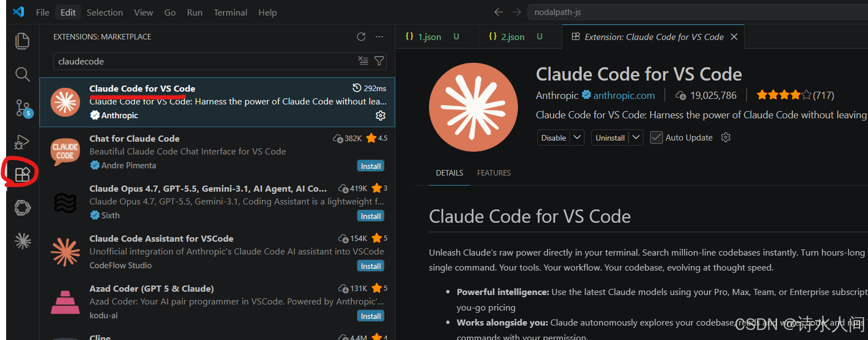Click the verified badge beside anthropic.com
Image resolution: width=868 pixels, height=340 pixels.
586,95
